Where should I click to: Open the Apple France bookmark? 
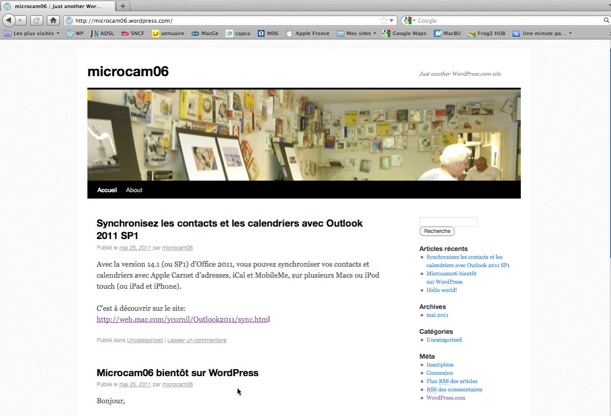[x=308, y=33]
